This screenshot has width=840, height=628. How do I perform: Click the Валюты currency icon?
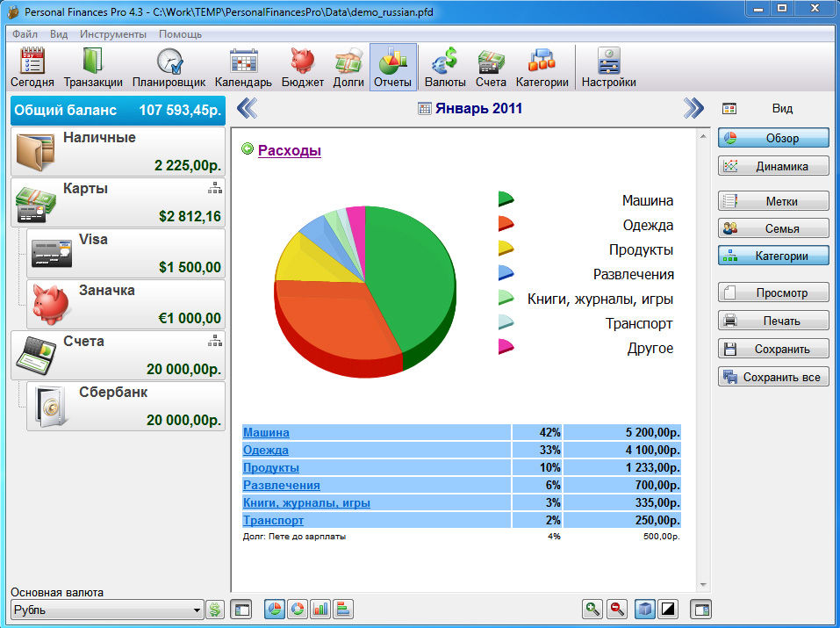click(445, 67)
